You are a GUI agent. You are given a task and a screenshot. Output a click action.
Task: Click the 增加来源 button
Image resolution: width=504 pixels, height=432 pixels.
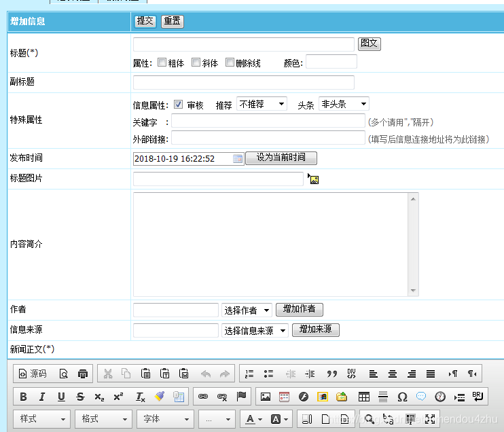click(316, 330)
